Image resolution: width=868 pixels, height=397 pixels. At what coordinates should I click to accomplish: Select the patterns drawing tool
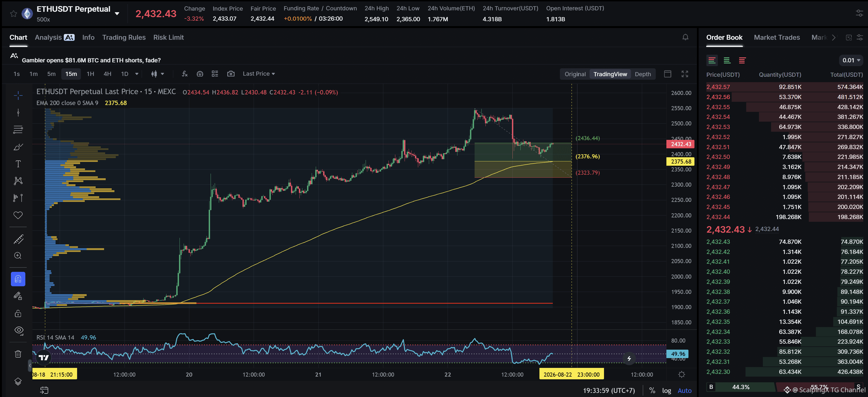(x=18, y=181)
